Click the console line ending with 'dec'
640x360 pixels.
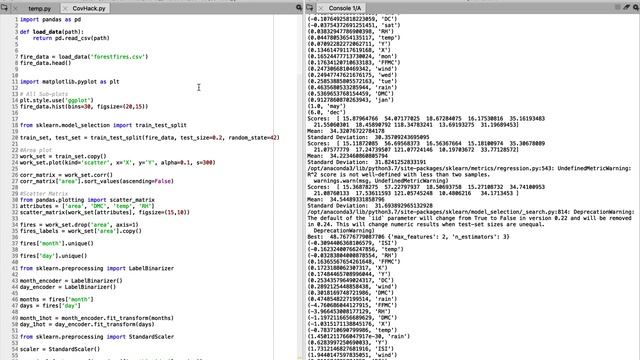click(327, 112)
